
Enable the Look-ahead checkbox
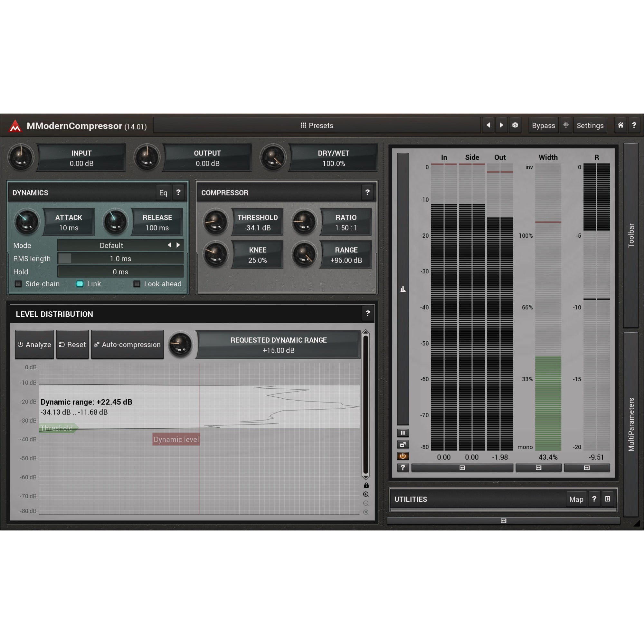click(137, 284)
